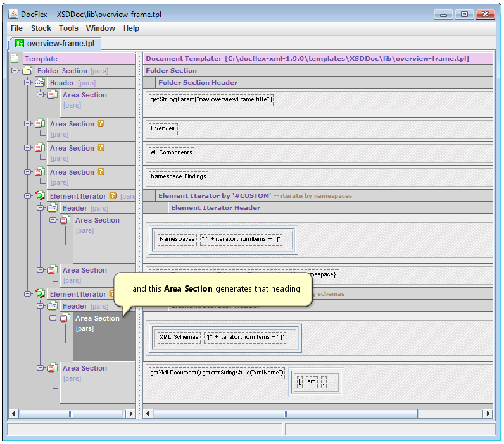Click the tree panel's horizontal scrollbar thumb
504x444 pixels.
point(70,414)
